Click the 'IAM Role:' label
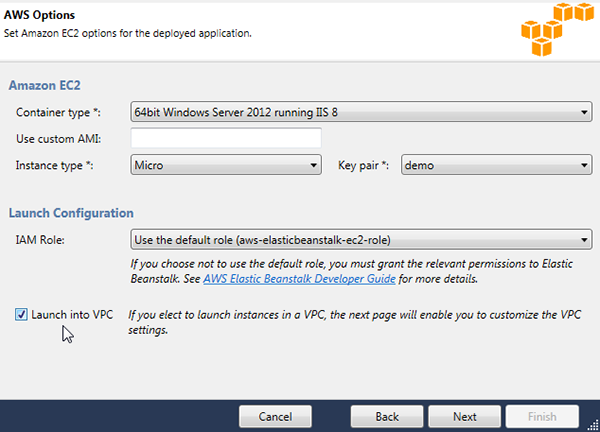 coord(40,240)
